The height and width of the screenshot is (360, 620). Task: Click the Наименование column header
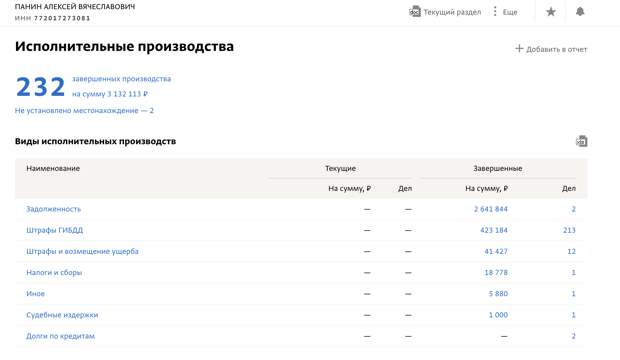53,168
